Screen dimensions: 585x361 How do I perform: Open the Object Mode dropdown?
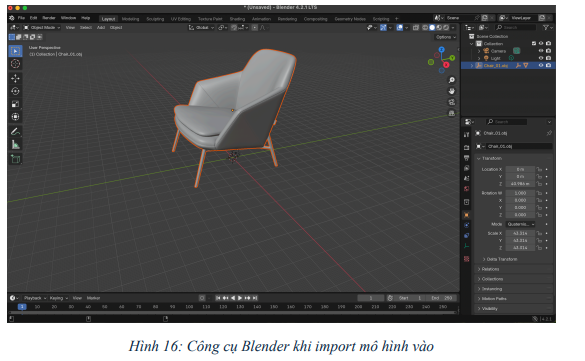point(42,28)
